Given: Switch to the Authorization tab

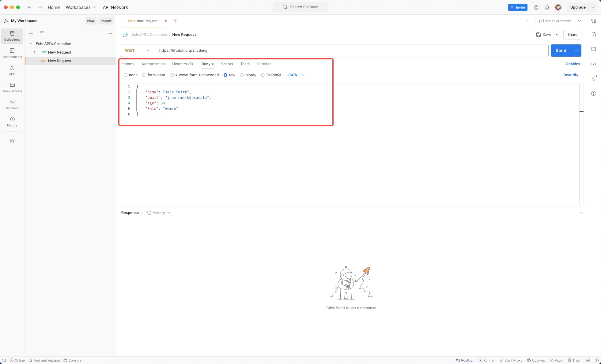Looking at the screenshot, I should (153, 64).
